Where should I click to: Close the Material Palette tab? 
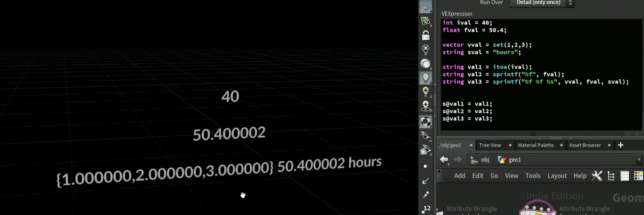tap(561, 145)
